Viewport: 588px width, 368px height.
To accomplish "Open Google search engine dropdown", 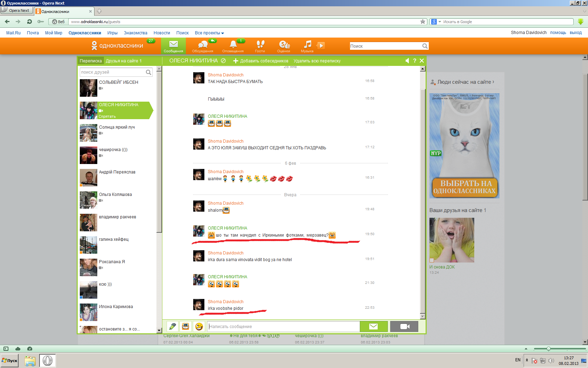I will point(436,22).
